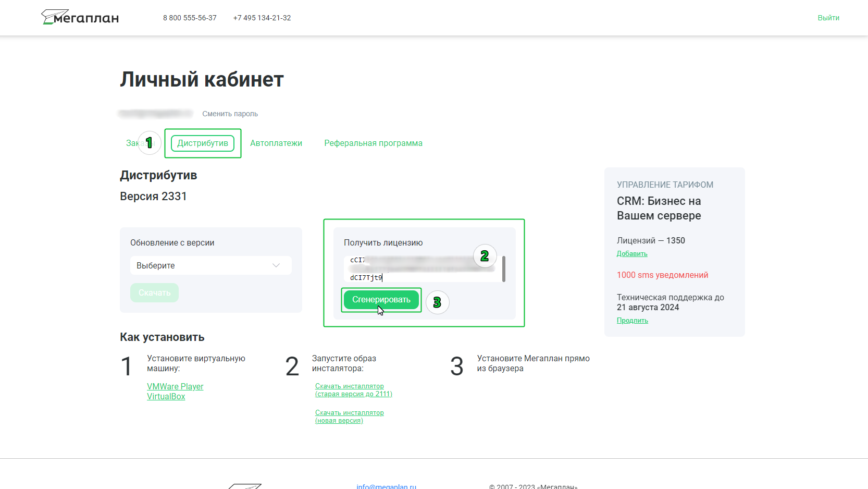Click the info@megaplan.ru email link
This screenshot has height=489, width=868.
click(x=386, y=486)
